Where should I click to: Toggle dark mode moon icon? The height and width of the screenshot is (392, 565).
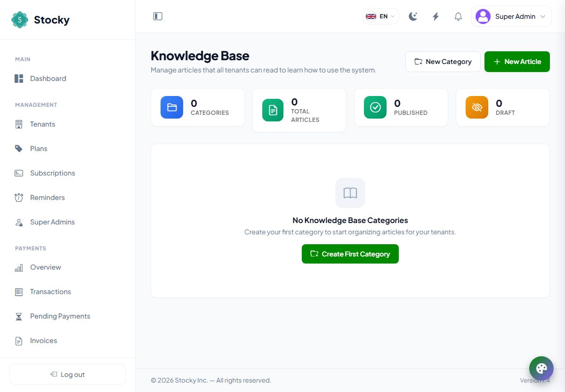(413, 16)
